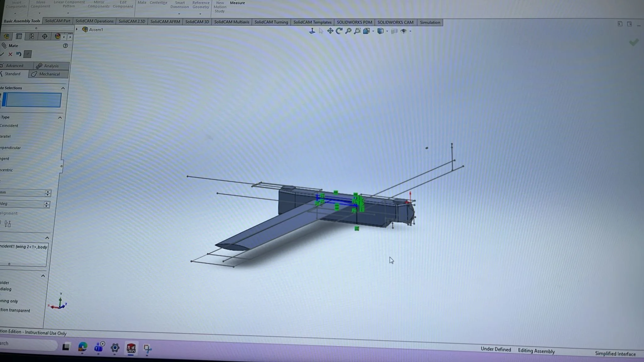Open the display style dropdown arrow

[387, 31]
